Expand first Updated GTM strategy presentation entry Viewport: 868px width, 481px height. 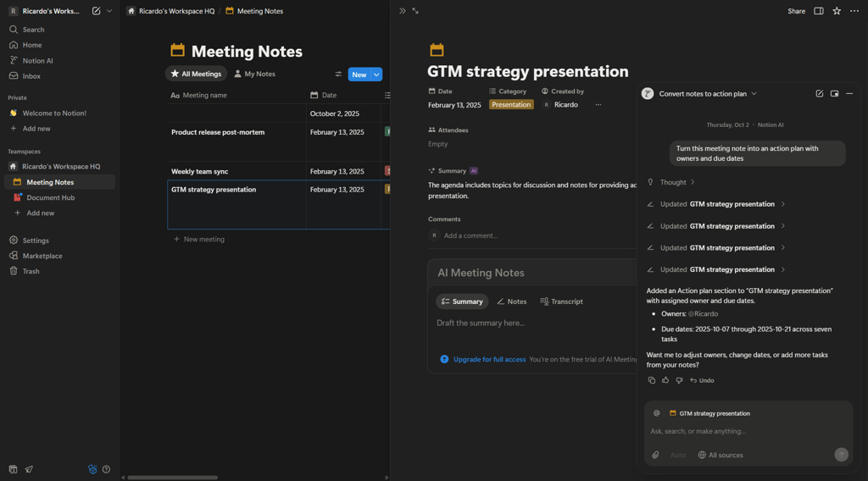pyautogui.click(x=716, y=204)
